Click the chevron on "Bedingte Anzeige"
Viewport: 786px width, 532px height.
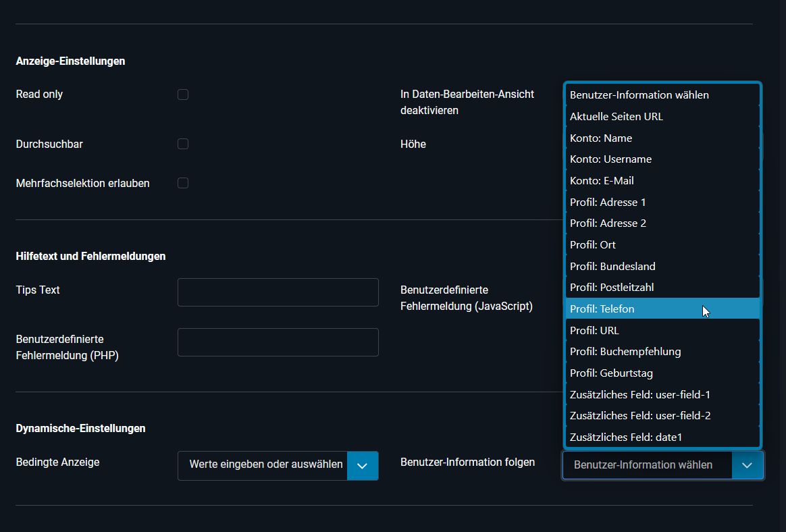tap(362, 465)
